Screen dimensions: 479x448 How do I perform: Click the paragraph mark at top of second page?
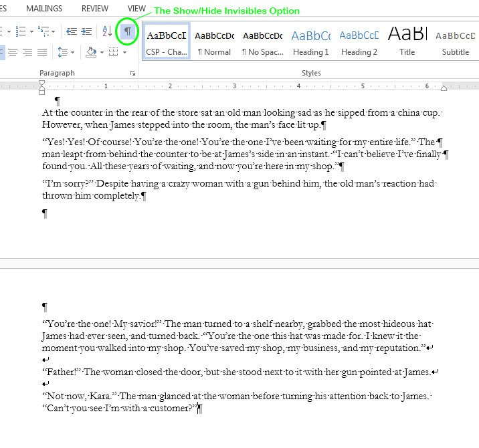45,307
